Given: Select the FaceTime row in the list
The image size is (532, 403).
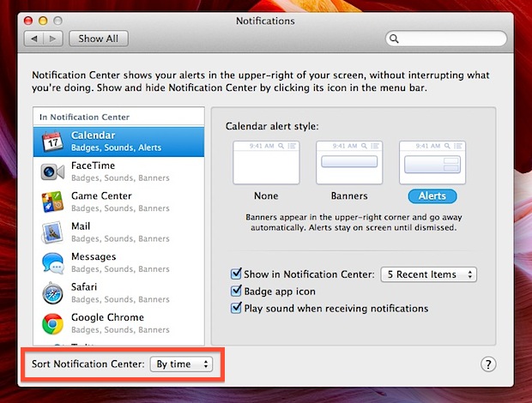Looking at the screenshot, I should click(118, 171).
